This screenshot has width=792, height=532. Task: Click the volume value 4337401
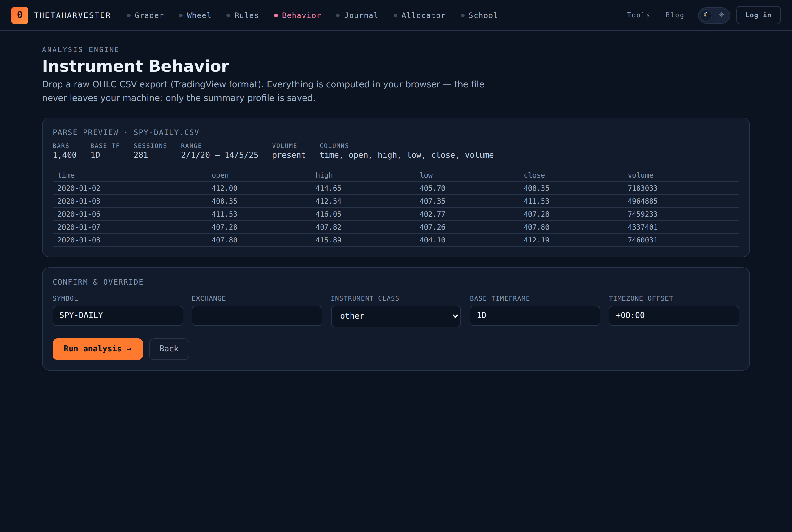643,227
